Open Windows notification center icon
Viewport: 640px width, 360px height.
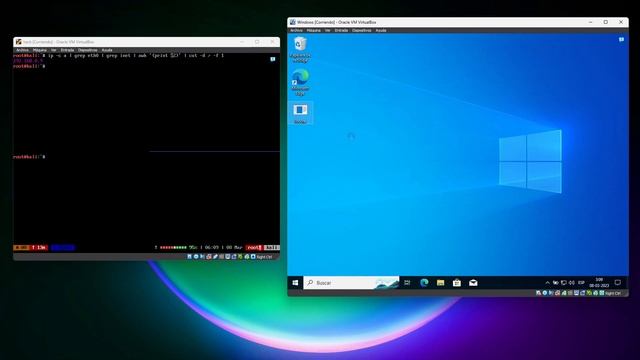point(618,282)
